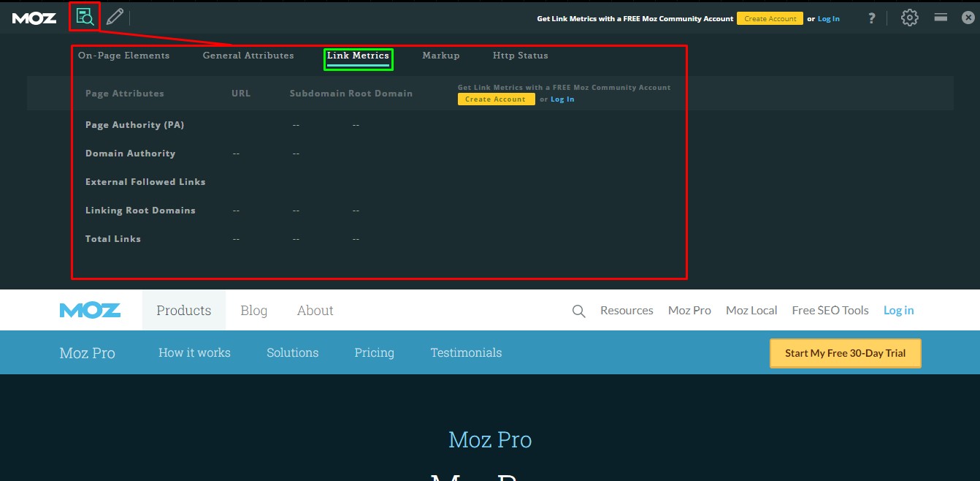
Task: Open the Solutions page
Action: [x=293, y=352]
